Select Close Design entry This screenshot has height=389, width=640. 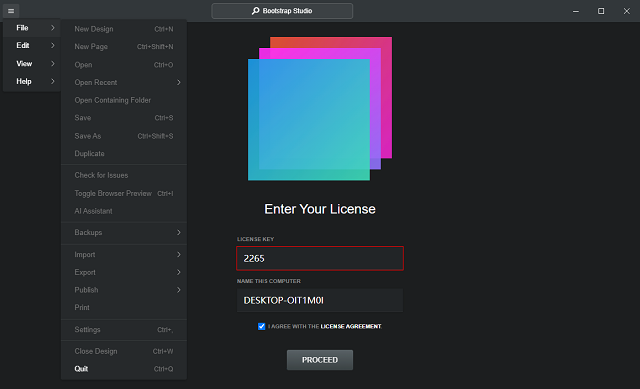[x=124, y=351]
